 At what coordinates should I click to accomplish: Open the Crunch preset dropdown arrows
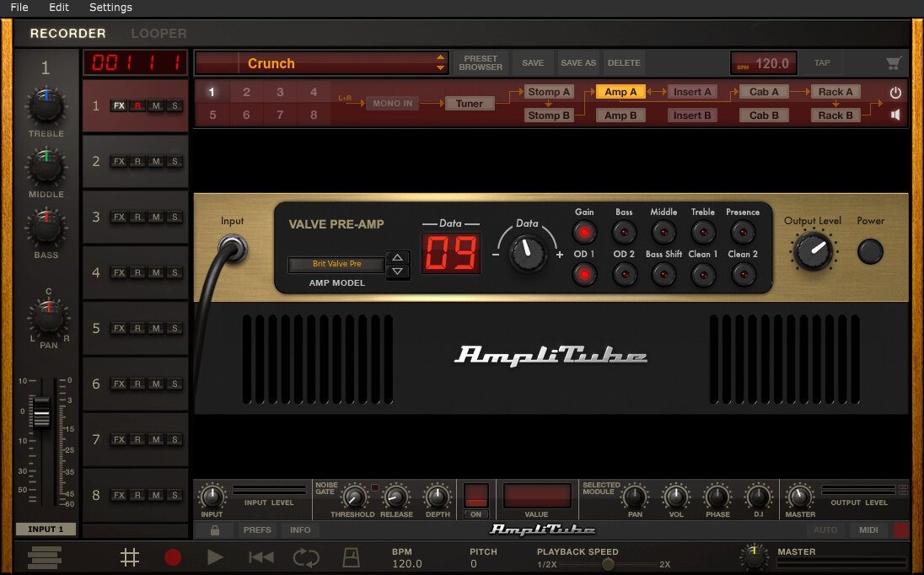tap(440, 62)
